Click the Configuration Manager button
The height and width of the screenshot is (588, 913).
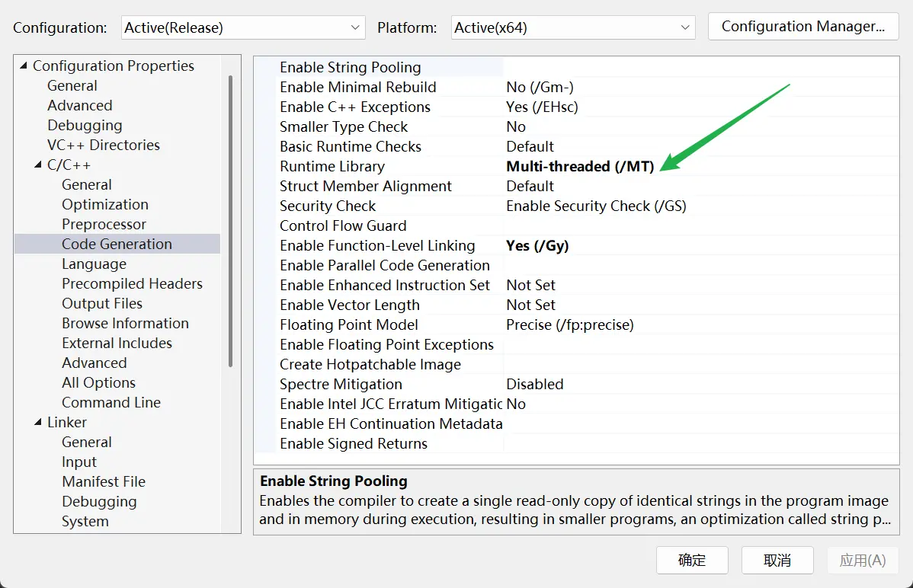(802, 27)
